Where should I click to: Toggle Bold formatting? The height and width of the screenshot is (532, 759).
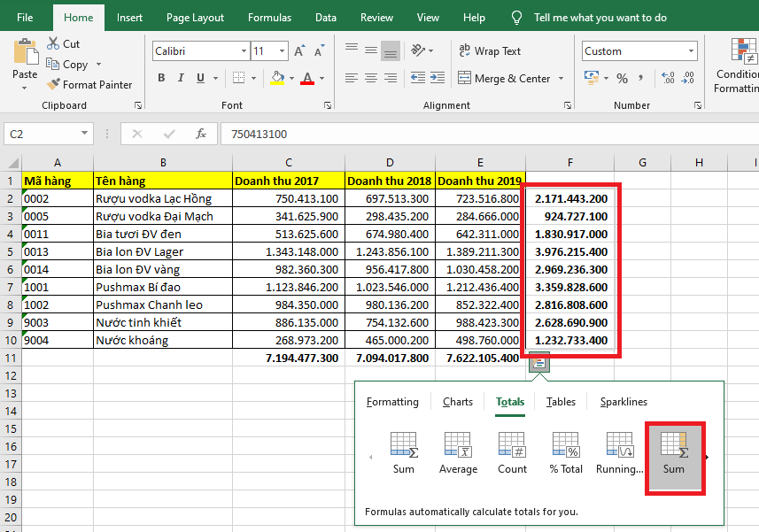pos(161,78)
